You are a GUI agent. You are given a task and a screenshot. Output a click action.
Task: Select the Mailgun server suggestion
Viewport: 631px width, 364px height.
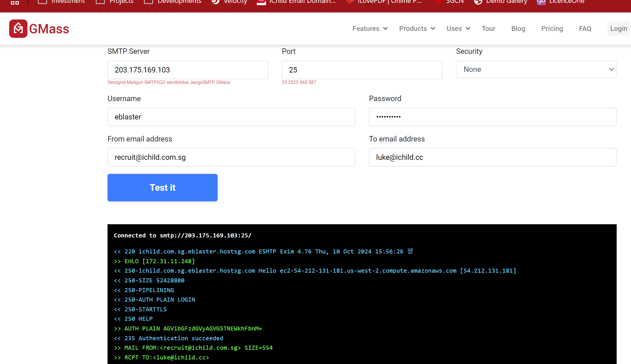(x=135, y=82)
